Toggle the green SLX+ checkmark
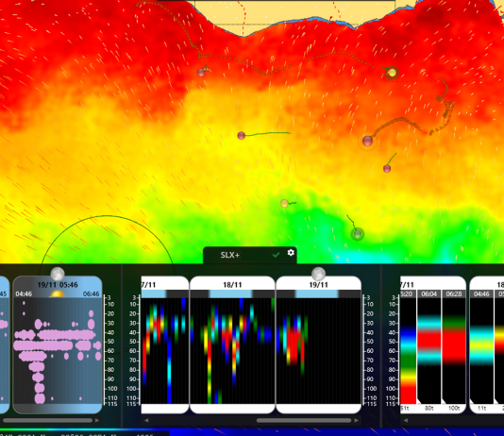The height and width of the screenshot is (436, 504). [x=276, y=255]
